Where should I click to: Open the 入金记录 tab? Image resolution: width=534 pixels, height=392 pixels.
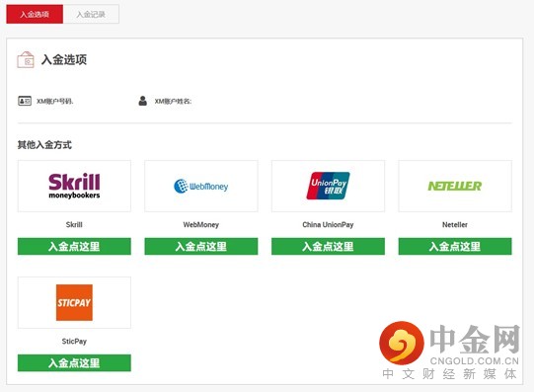click(x=91, y=14)
